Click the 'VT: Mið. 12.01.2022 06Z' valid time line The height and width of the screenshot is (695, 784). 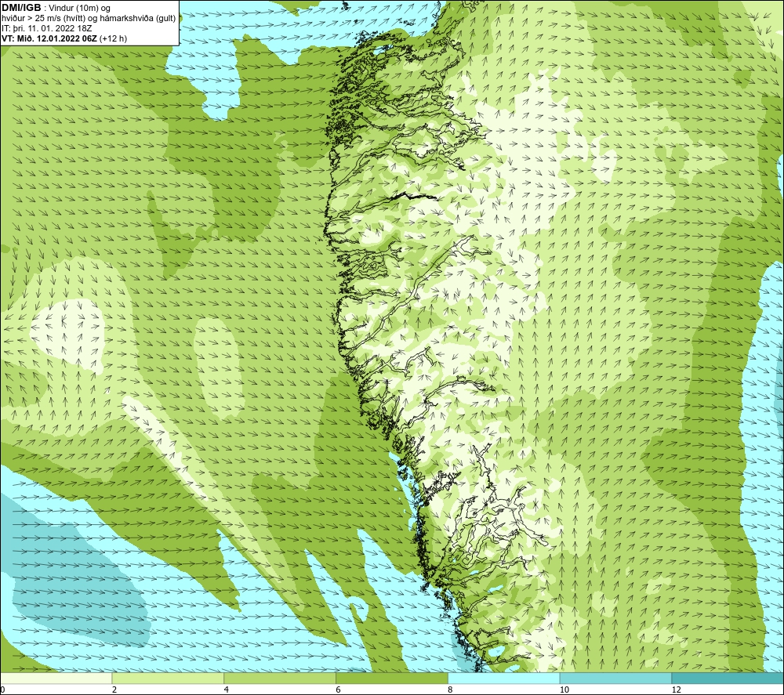coord(64,38)
